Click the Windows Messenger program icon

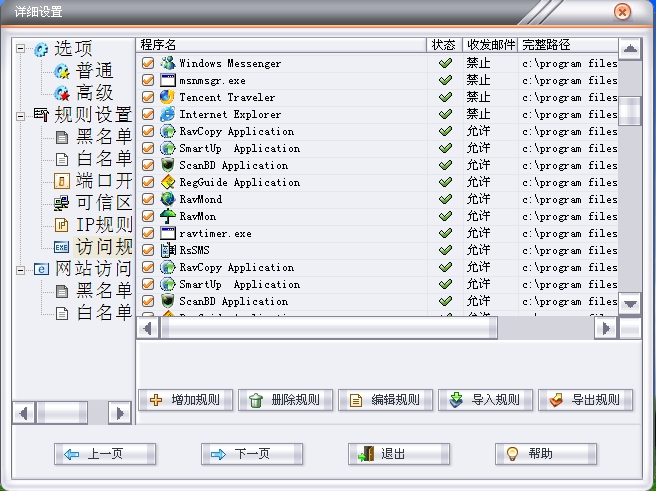tap(168, 63)
